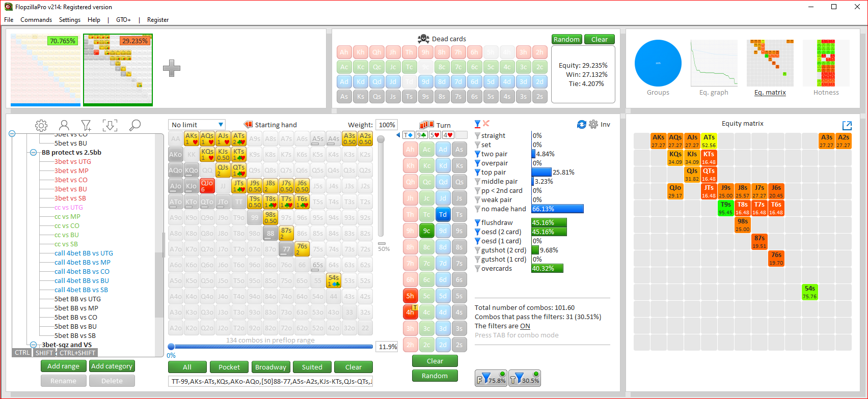
Task: Toggle the no made hand filter funnel
Action: [477, 209]
